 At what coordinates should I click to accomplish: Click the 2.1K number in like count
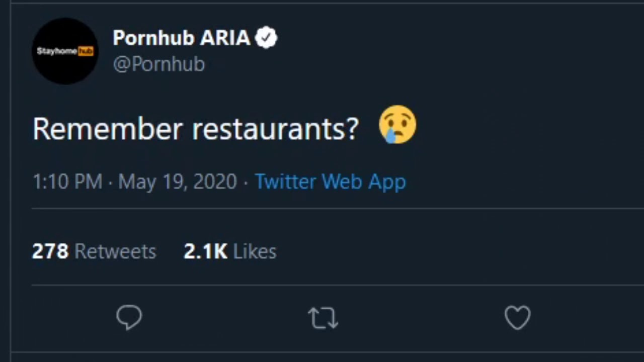205,251
